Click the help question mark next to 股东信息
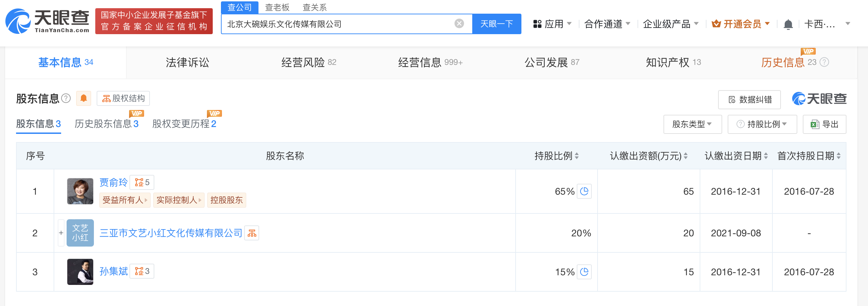The image size is (868, 306). pyautogui.click(x=66, y=98)
